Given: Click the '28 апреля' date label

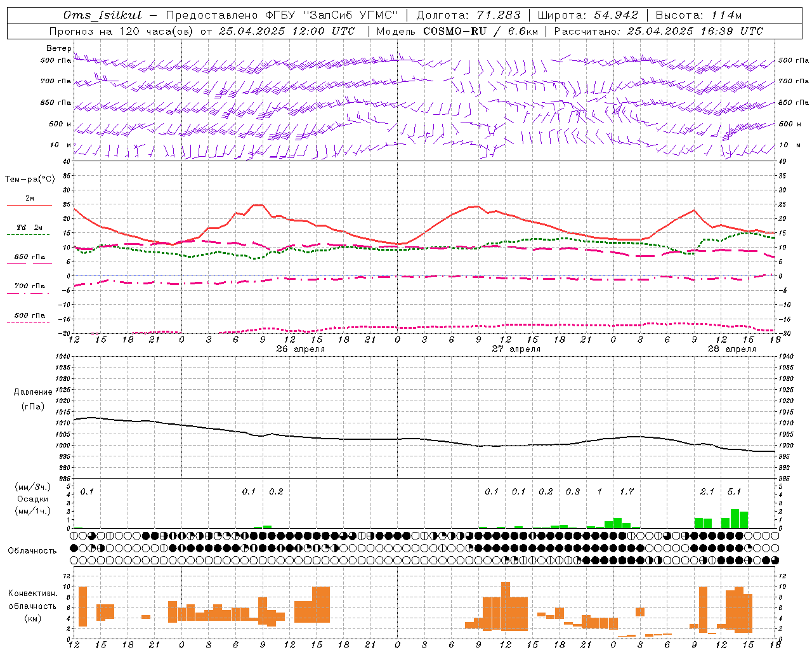Looking at the screenshot, I should [x=732, y=349].
